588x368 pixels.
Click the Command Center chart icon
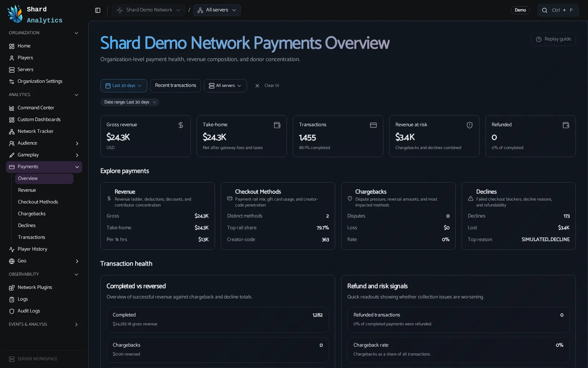12,108
